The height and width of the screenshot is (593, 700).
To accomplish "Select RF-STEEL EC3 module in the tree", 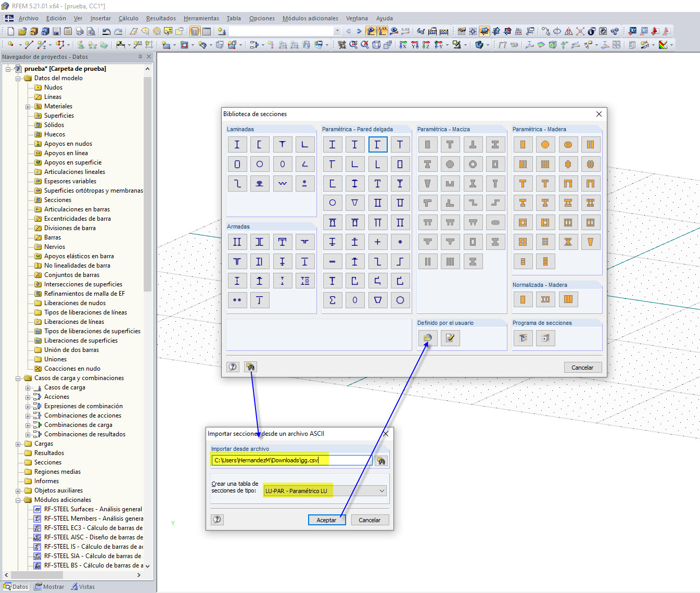I will 93,528.
